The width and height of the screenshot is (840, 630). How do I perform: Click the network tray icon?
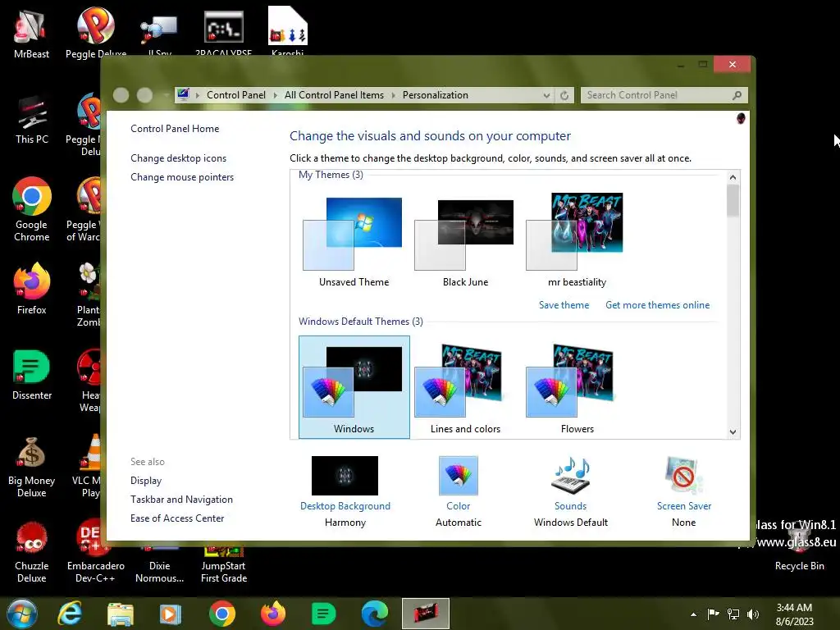[733, 614]
